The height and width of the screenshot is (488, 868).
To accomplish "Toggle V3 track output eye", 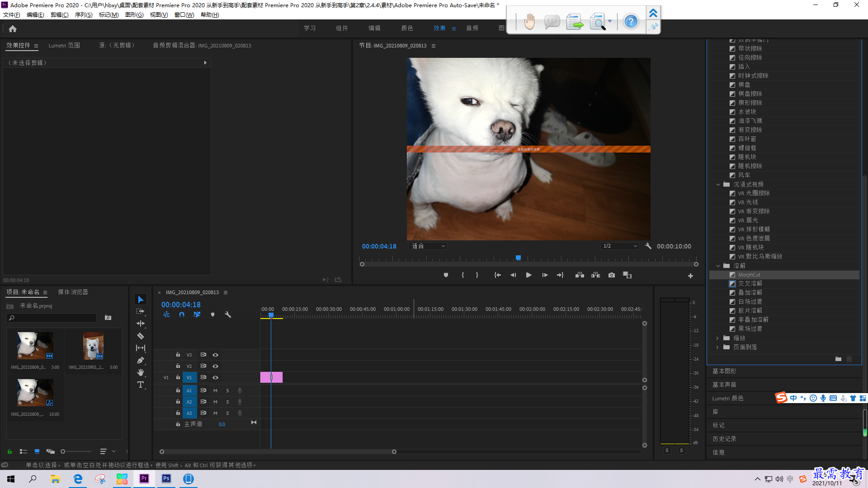I will tap(216, 355).
